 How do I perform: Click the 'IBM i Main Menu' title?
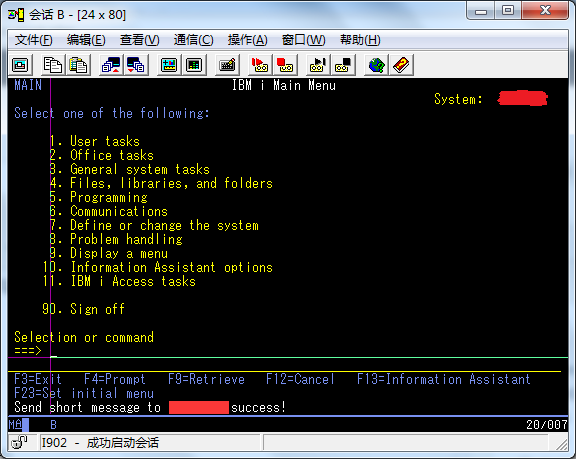[x=284, y=85]
